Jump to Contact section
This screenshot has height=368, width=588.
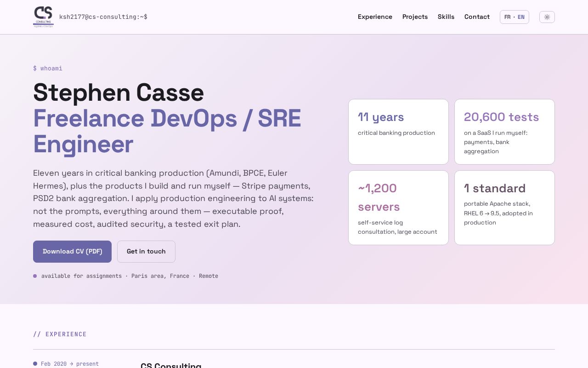tap(477, 17)
